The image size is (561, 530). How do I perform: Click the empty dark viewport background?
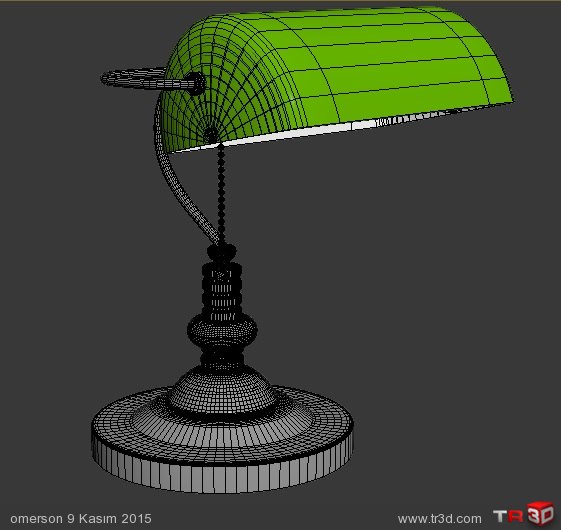coord(429,286)
